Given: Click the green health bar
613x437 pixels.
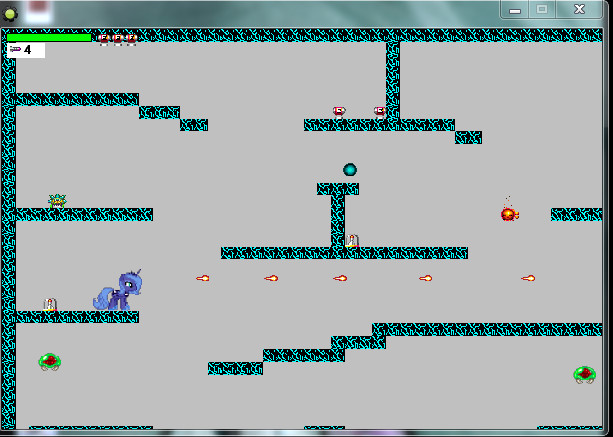Looking at the screenshot, I should tap(49, 38).
